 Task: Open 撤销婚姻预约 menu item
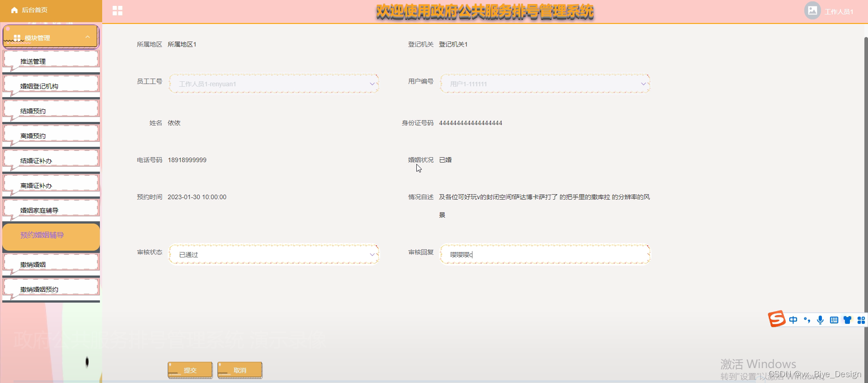pos(51,289)
